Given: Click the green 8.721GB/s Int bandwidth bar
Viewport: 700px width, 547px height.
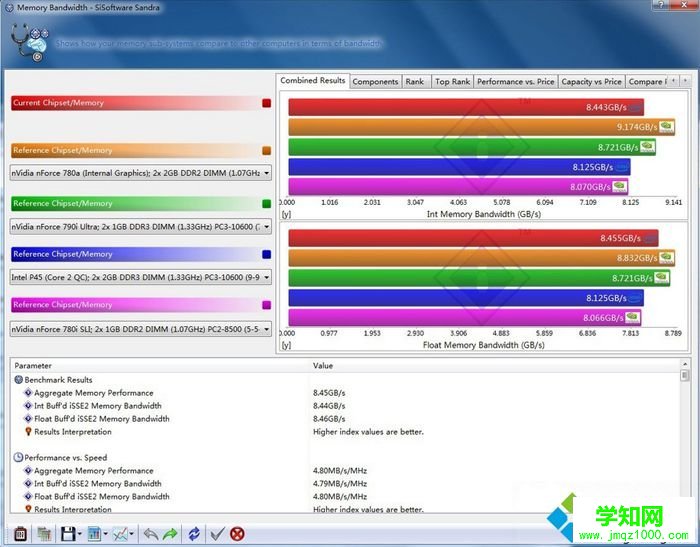Looking at the screenshot, I should [472, 147].
